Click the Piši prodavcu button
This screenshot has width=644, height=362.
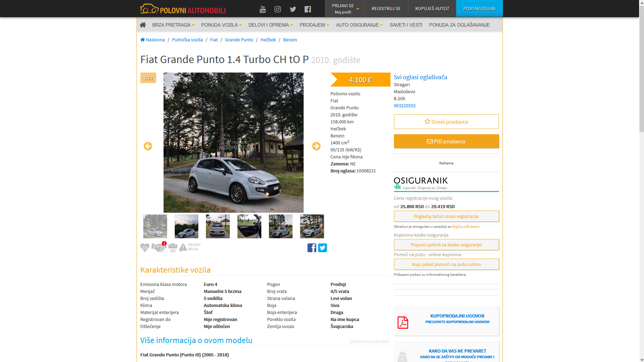tap(446, 142)
